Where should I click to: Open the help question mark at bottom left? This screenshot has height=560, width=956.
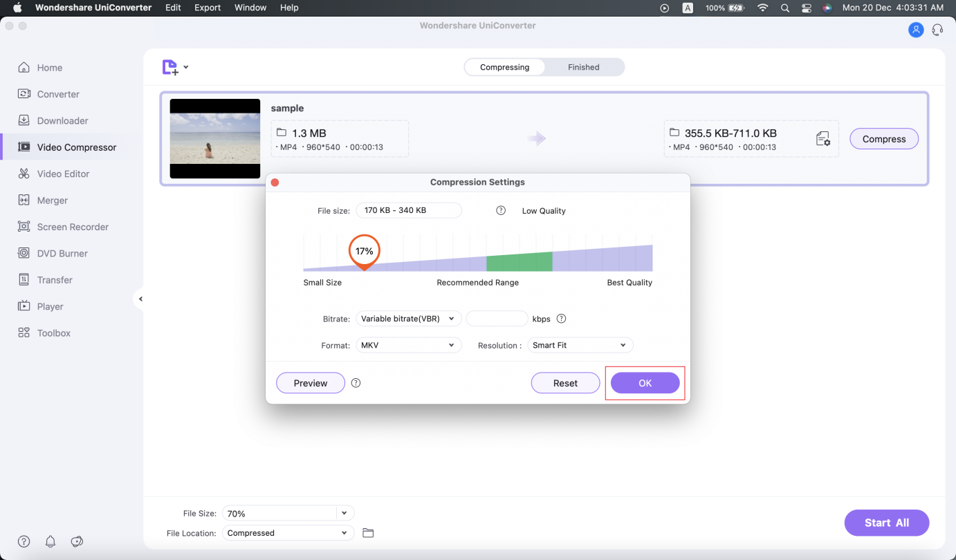point(24,541)
